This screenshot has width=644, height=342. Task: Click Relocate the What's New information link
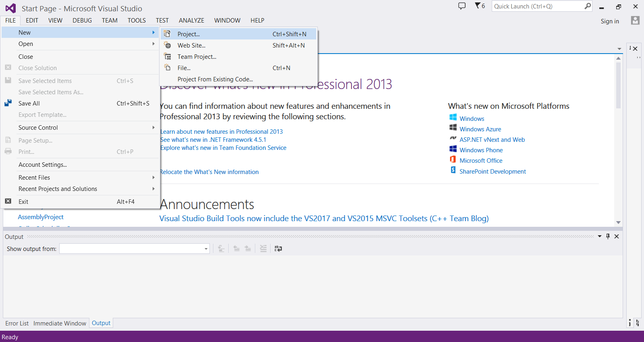click(x=209, y=172)
